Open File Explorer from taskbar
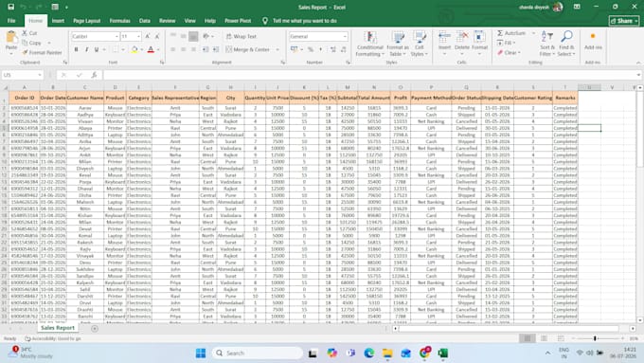The height and width of the screenshot is (363, 644). tap(387, 354)
